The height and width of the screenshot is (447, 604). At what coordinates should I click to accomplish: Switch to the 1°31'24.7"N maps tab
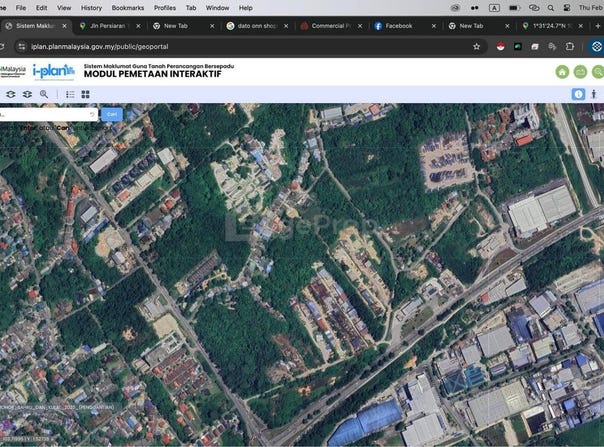coord(552,26)
